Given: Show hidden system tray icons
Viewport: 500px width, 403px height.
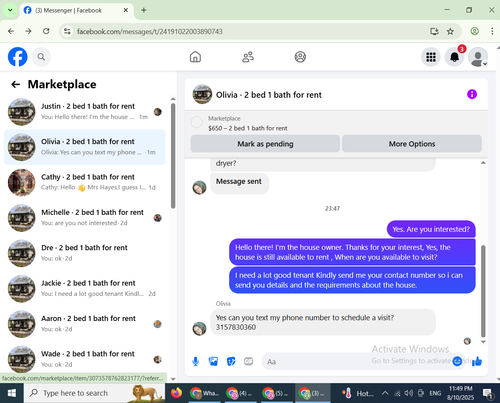Looking at the screenshot, I should tap(385, 393).
